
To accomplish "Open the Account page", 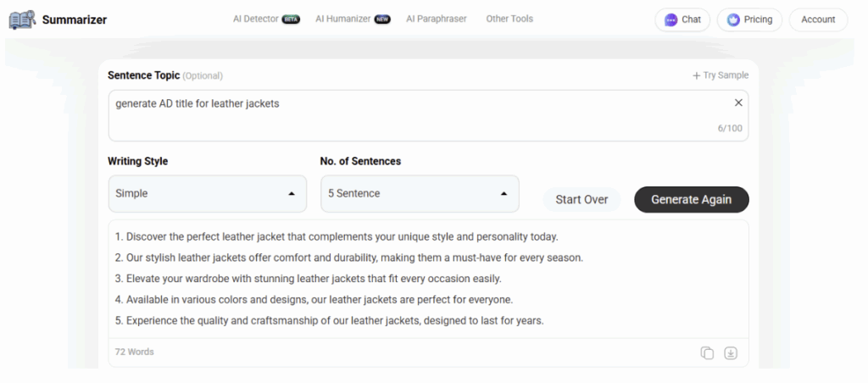I will [x=818, y=19].
